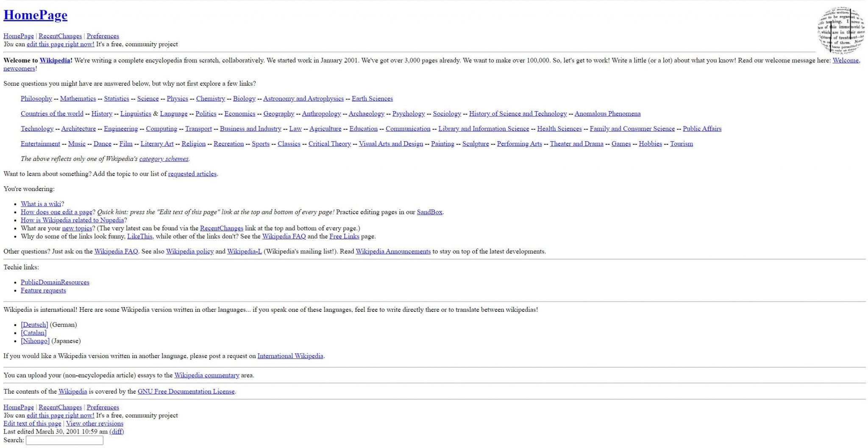
Task: Open the Theater and Drama link
Action: point(576,144)
